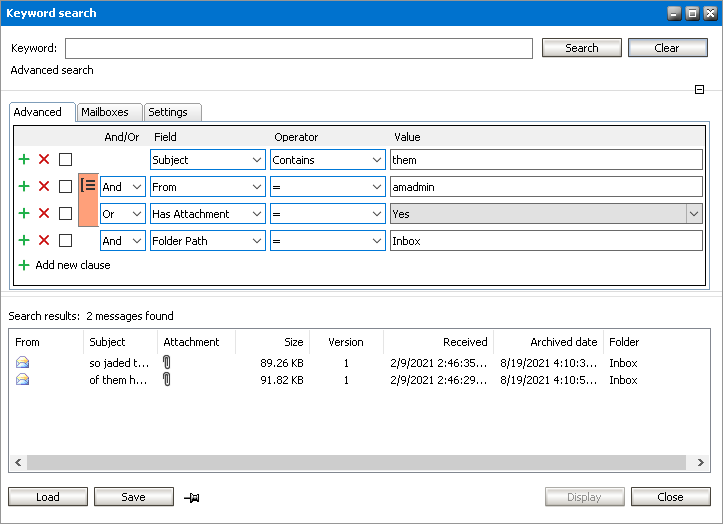The image size is (723, 524).
Task: Click green plus icon on Subject row
Action: [x=24, y=159]
